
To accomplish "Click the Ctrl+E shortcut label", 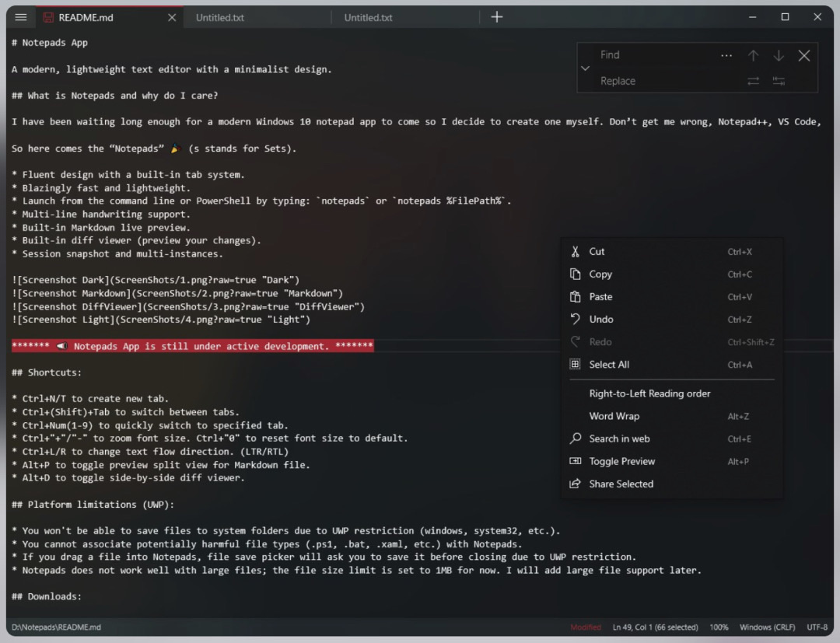I will [x=740, y=439].
